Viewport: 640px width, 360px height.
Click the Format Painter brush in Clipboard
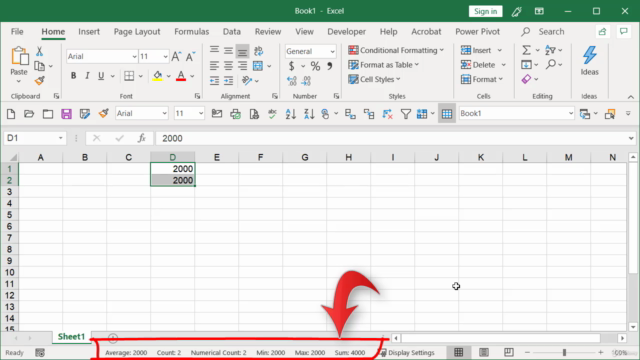tap(40, 80)
